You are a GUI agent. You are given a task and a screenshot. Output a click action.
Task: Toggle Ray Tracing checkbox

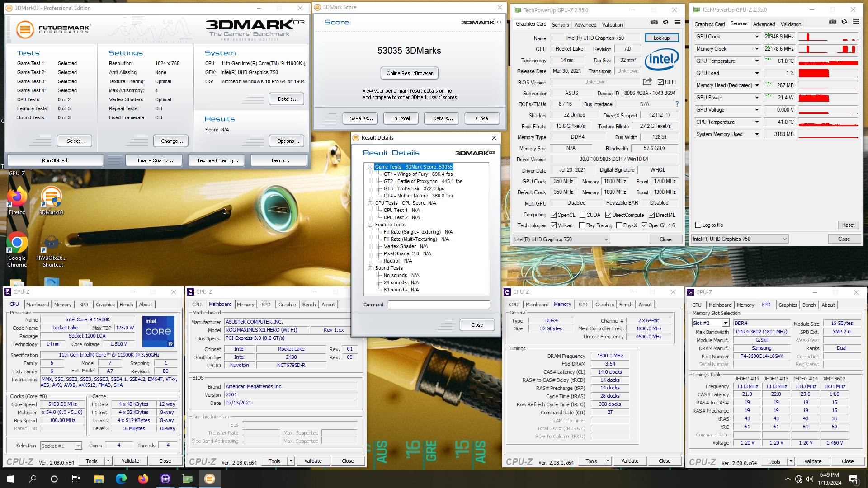[582, 225]
